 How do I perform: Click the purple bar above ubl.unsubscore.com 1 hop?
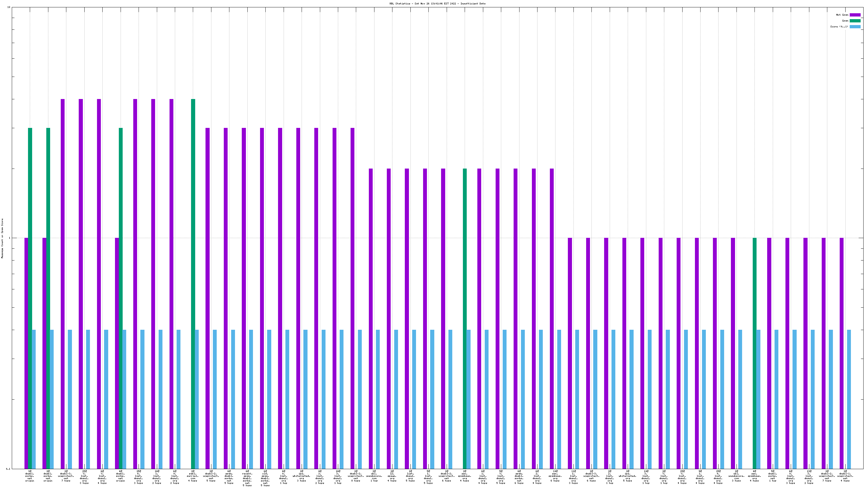[x=371, y=318]
